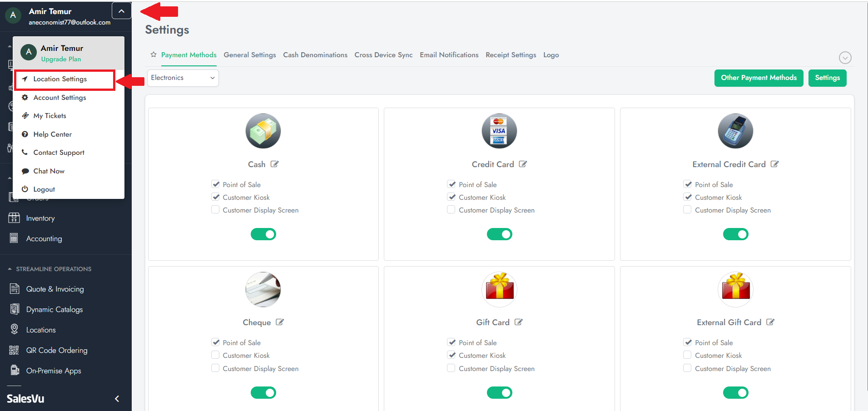Viewport: 868px width, 411px height.
Task: Turn off the Gift Card toggle switch
Action: point(499,392)
